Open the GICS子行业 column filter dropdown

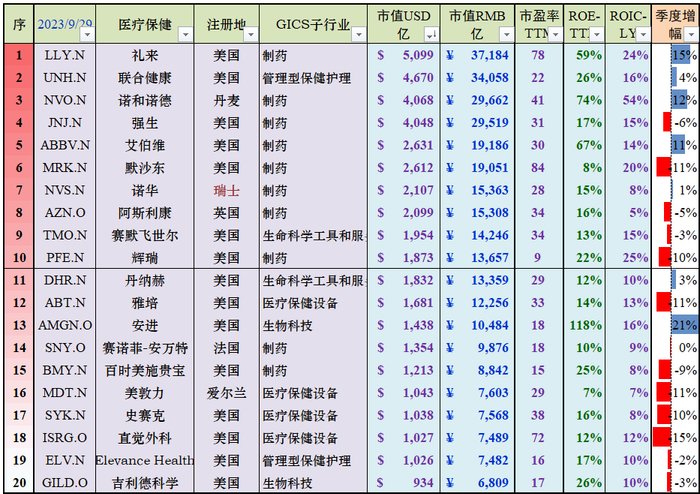359,34
